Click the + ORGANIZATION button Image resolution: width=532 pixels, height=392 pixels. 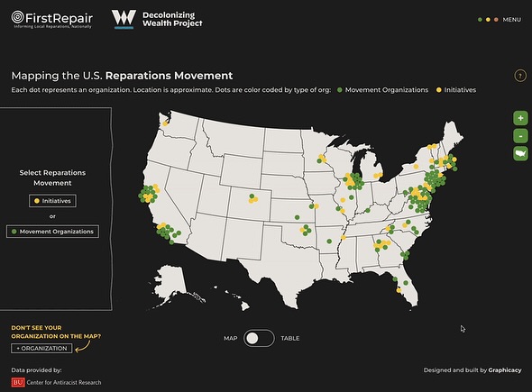41,348
